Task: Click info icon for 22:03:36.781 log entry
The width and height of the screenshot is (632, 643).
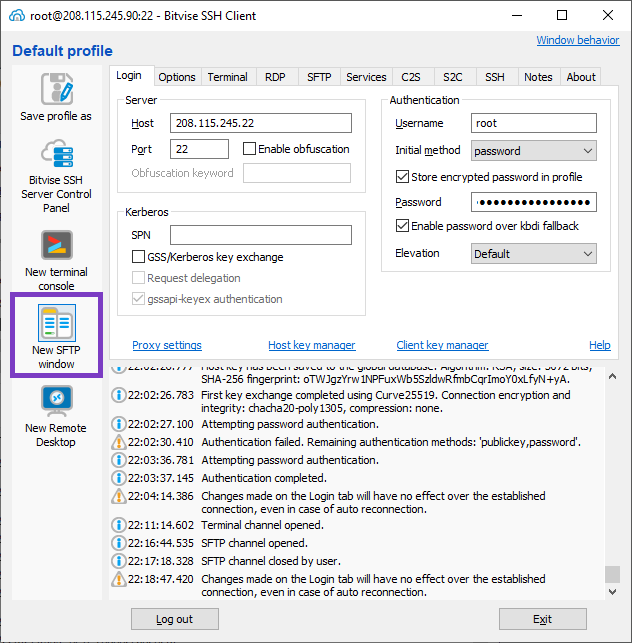Action: 119,460
